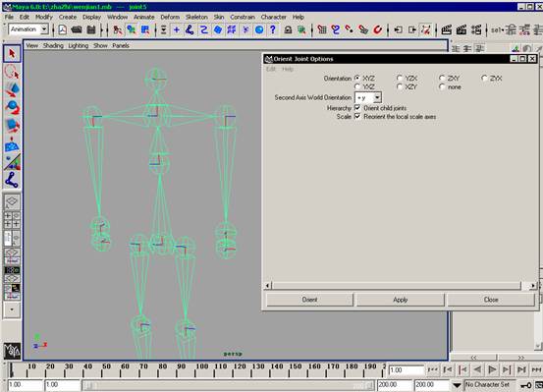Select none orientation radio button

pos(442,86)
